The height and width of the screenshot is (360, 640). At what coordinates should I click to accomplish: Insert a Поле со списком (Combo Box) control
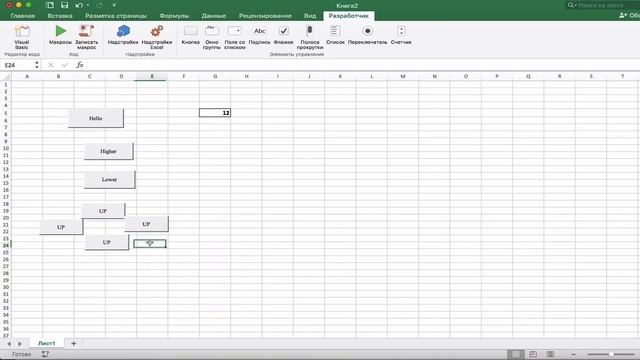235,37
